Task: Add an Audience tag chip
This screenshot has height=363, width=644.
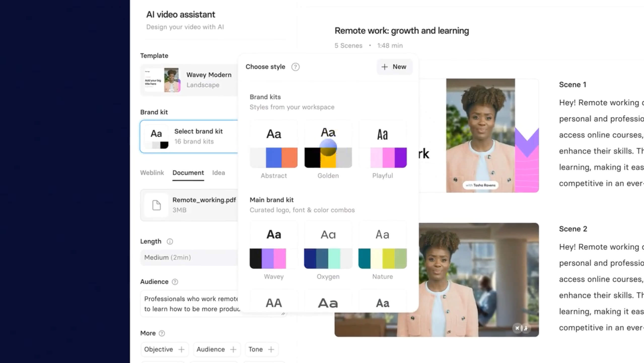Action: [x=217, y=350]
